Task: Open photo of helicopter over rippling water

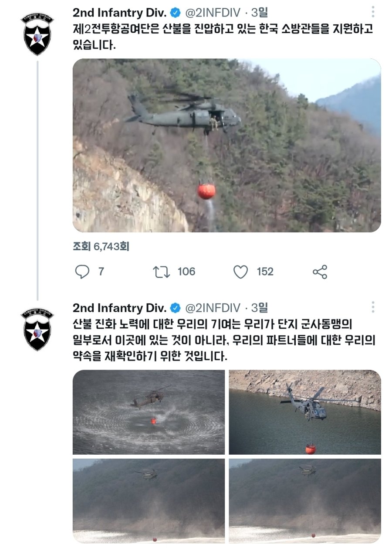Action: tap(149, 412)
